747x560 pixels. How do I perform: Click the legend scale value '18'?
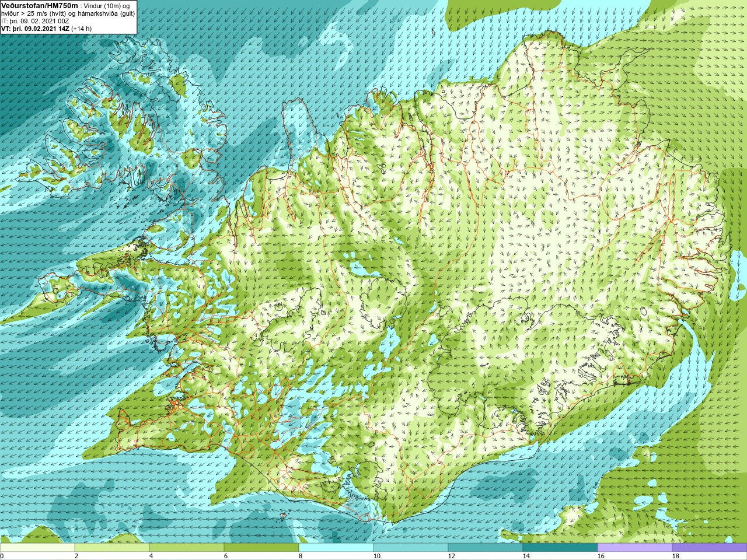[x=676, y=556]
